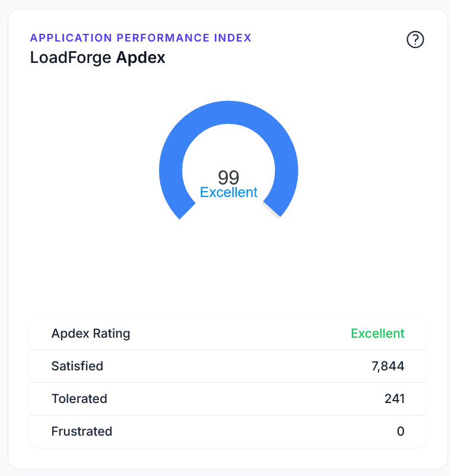The image size is (451, 476).
Task: Select the Tolerated row label
Action: (79, 399)
